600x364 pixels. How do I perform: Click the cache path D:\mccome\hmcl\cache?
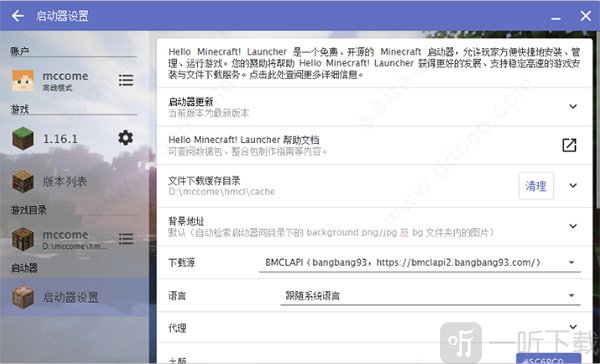(x=222, y=192)
